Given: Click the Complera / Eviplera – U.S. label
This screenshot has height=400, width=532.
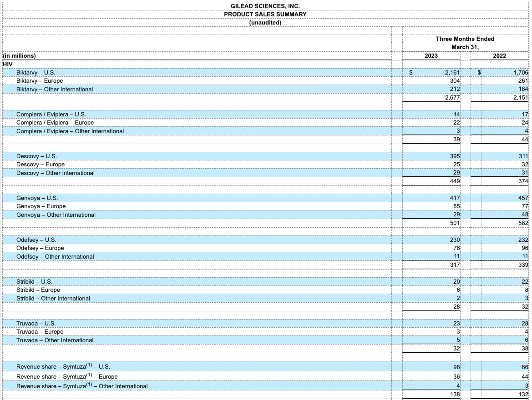Looking at the screenshot, I should pyautogui.click(x=51, y=114).
